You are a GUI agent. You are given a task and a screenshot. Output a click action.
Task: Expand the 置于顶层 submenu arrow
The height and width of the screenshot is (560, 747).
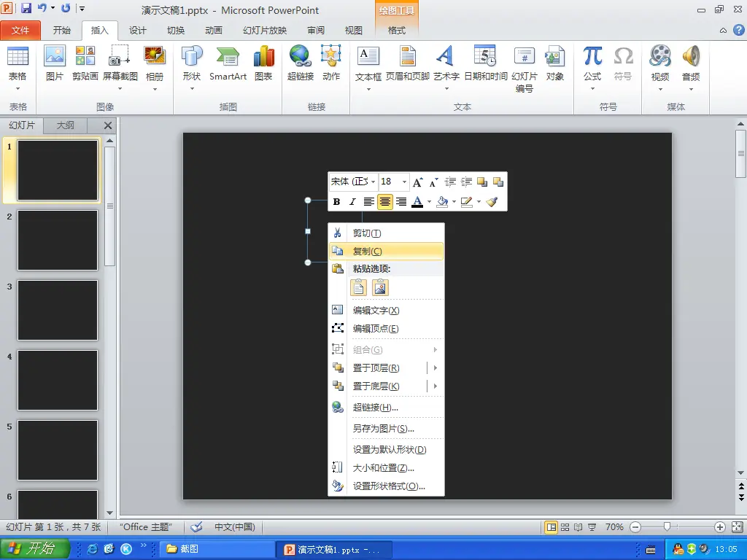(x=436, y=368)
